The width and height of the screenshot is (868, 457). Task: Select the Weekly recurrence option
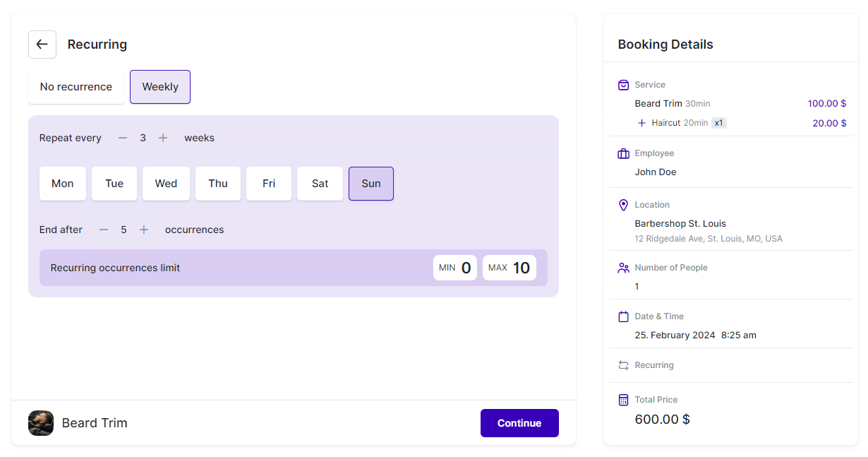coord(160,87)
